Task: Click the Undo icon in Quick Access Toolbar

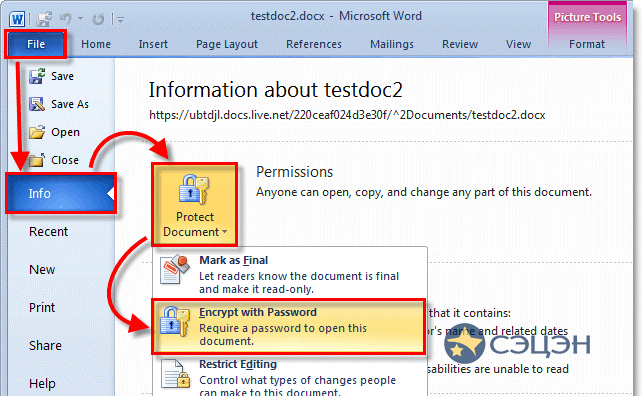Action: pyautogui.click(x=65, y=18)
